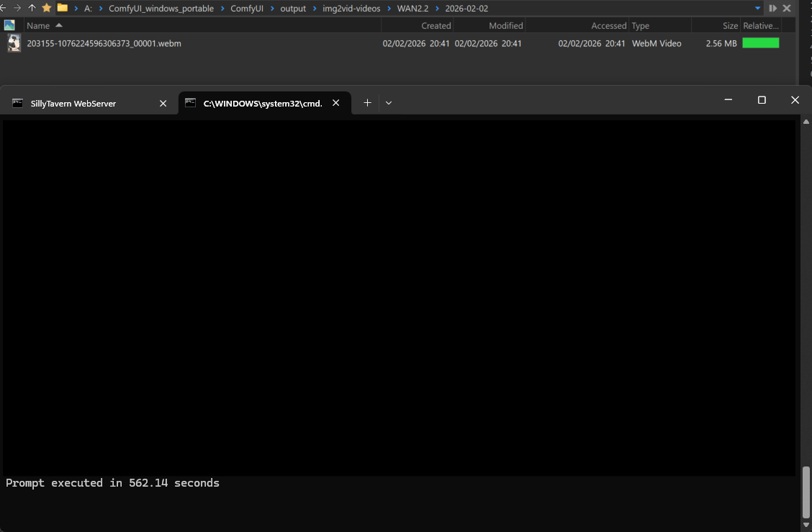Image resolution: width=812 pixels, height=532 pixels.
Task: Click the green relative size bar
Action: point(761,43)
